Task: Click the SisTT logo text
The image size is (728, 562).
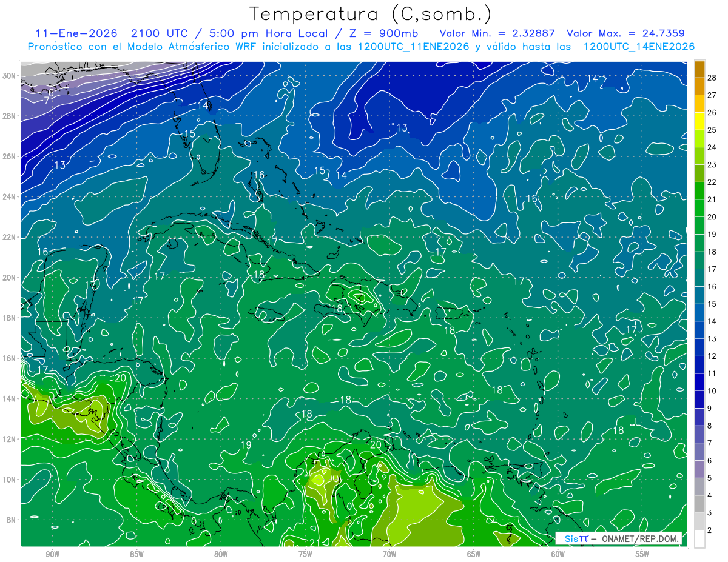Action: [576, 538]
